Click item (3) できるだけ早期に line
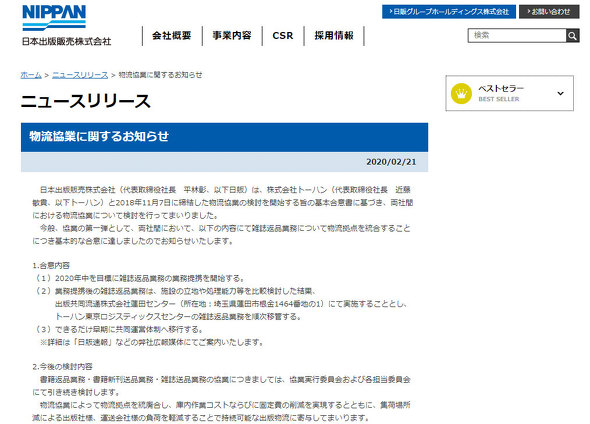This screenshot has width=590, height=424. (x=119, y=329)
